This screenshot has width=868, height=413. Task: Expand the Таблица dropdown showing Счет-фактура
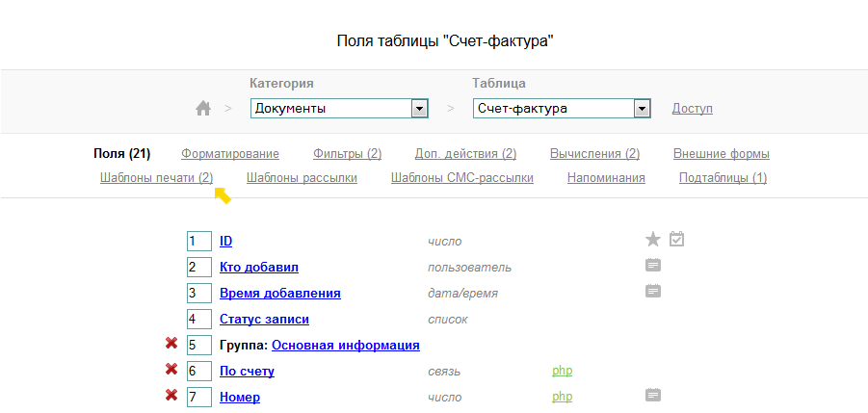click(x=562, y=109)
